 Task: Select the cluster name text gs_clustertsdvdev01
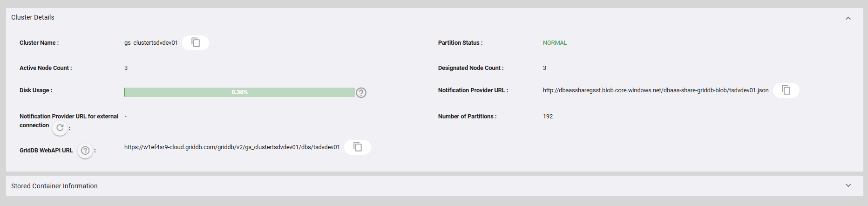tap(151, 43)
